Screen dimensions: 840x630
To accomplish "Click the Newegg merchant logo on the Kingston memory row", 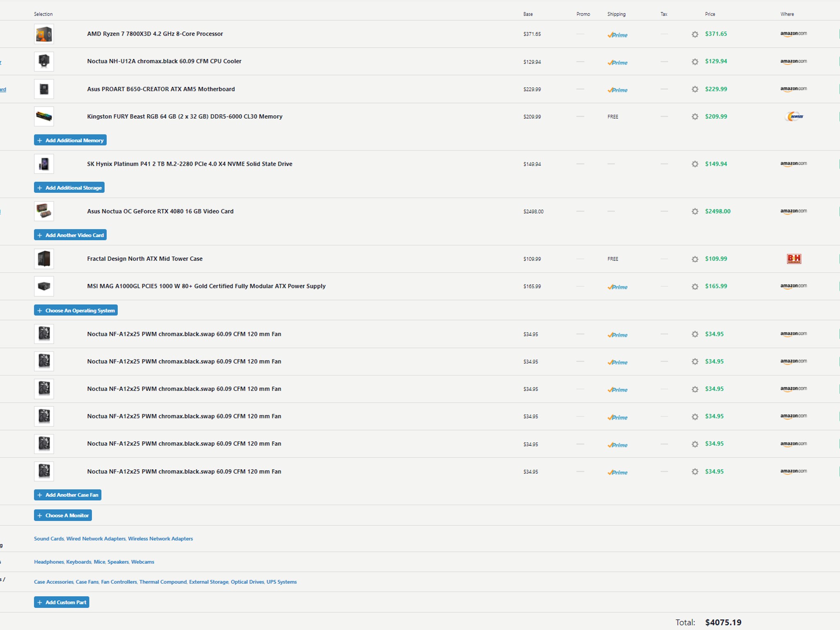I will coord(794,116).
